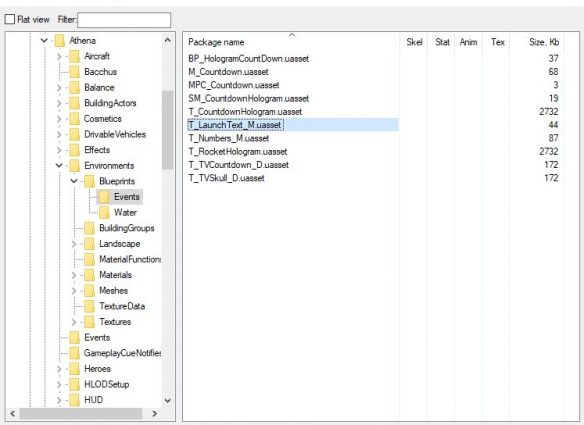Click the BuildingGroups folder icon
584x425 pixels.
pos(89,228)
